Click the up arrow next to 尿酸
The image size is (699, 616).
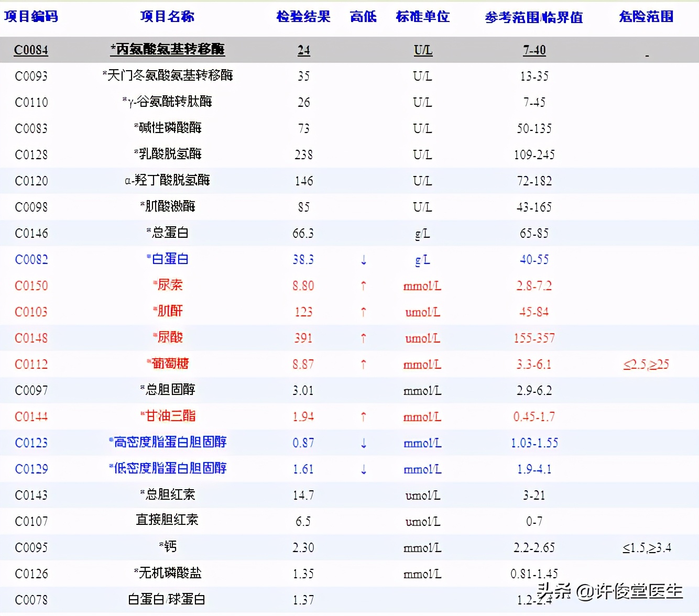tap(363, 338)
